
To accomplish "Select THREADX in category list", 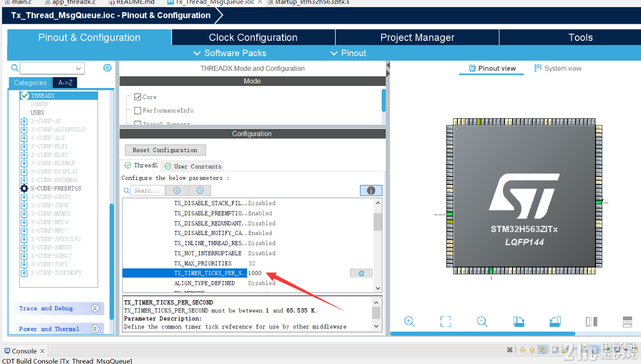I will coord(59,96).
